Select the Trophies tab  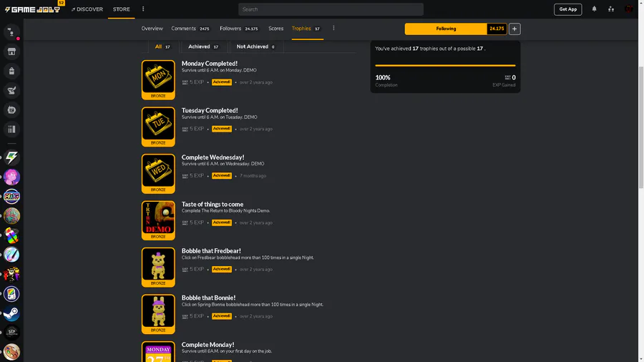(x=306, y=29)
